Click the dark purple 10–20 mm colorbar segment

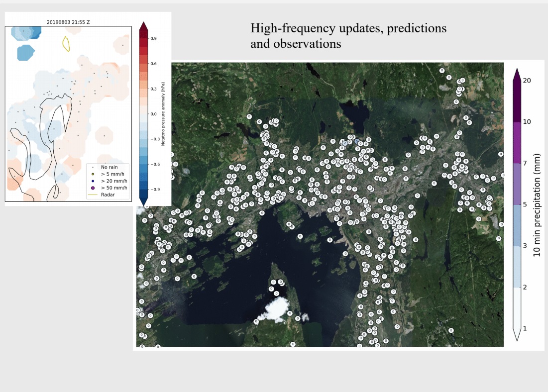coord(517,101)
